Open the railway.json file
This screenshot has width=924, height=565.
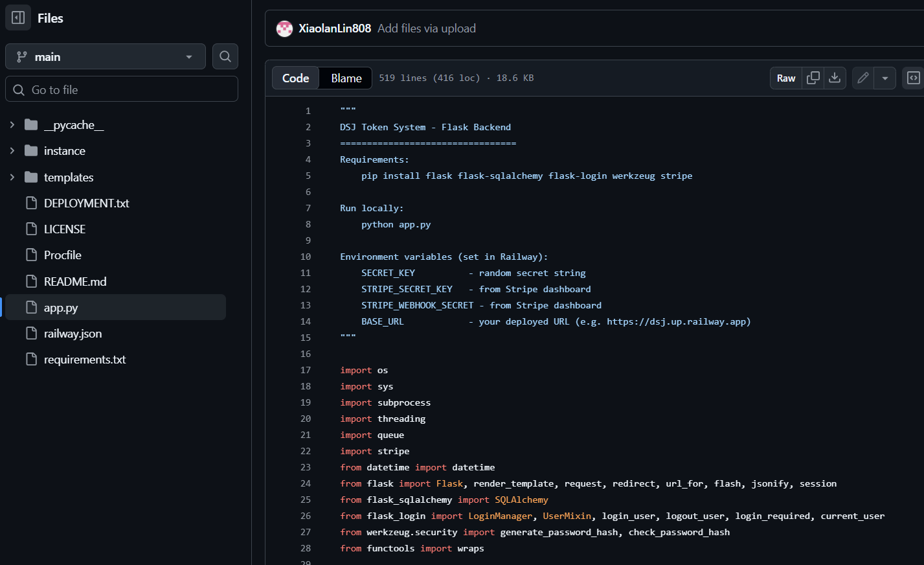tap(73, 334)
